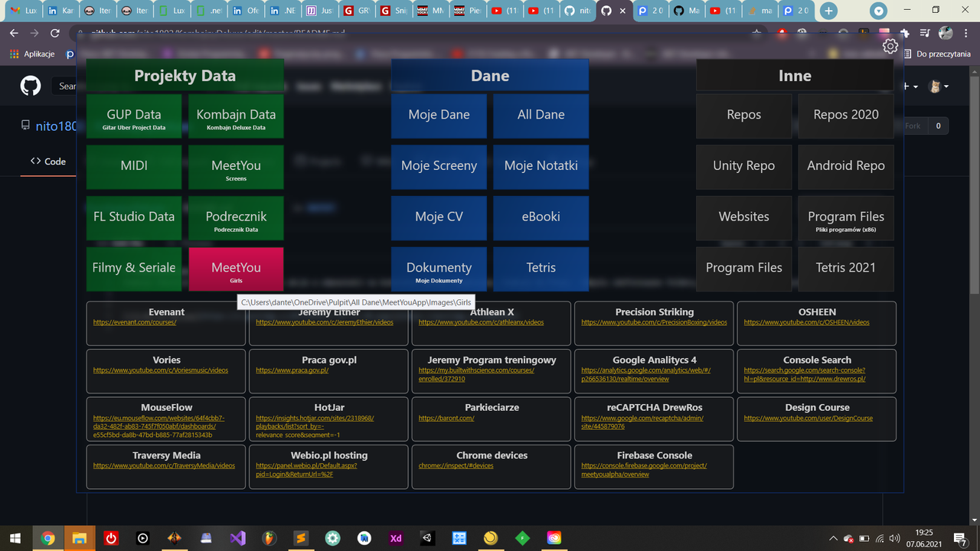
Task: Open the eBooki tile
Action: pyautogui.click(x=541, y=218)
